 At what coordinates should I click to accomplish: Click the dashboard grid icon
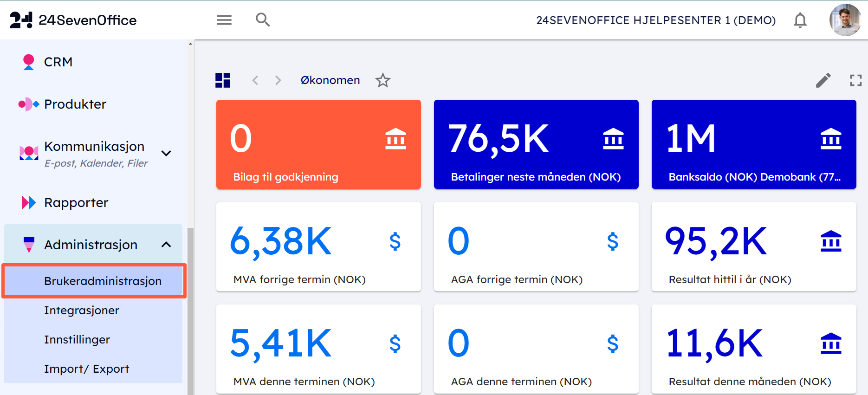point(223,80)
